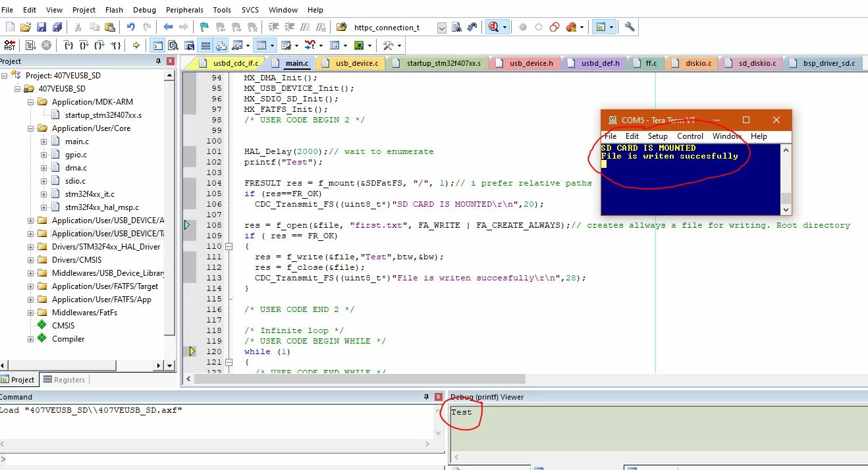Save the current file via diskette icon
Viewport: 868px width, 470px height.
(41, 27)
